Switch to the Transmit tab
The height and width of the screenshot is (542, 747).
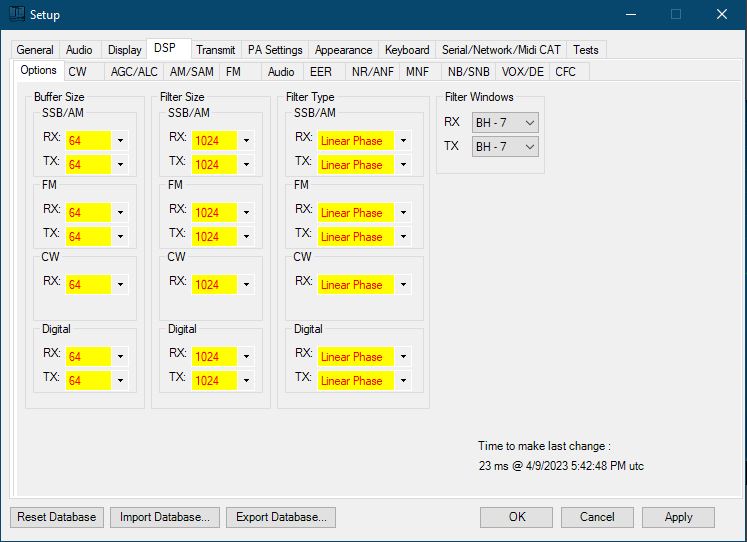click(x=216, y=50)
